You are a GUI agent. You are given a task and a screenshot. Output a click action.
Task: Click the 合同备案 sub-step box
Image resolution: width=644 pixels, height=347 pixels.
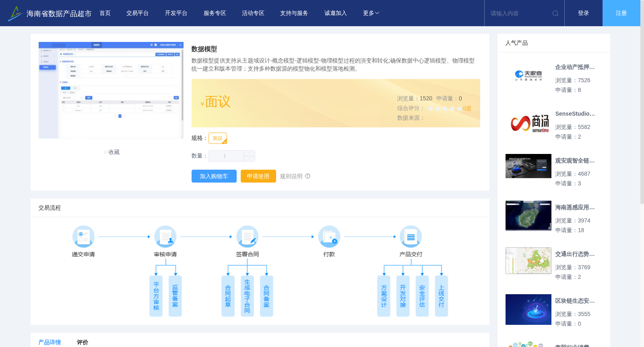point(266,296)
